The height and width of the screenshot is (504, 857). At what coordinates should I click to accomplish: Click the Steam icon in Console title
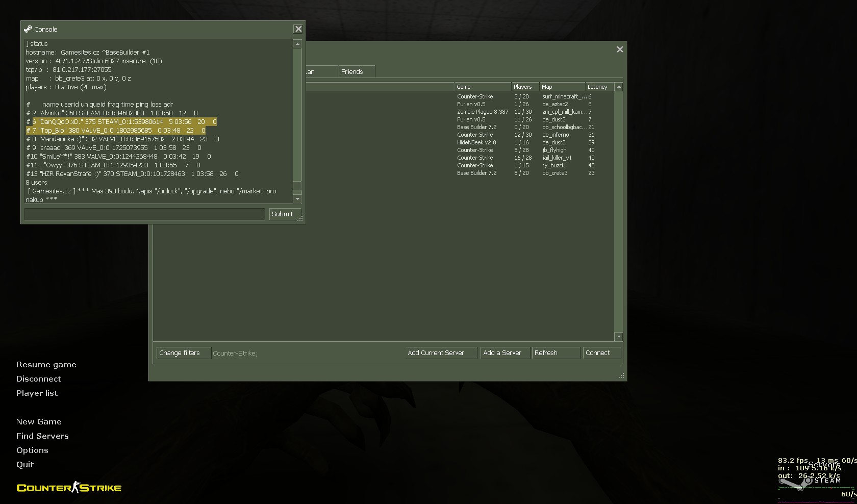[28, 29]
